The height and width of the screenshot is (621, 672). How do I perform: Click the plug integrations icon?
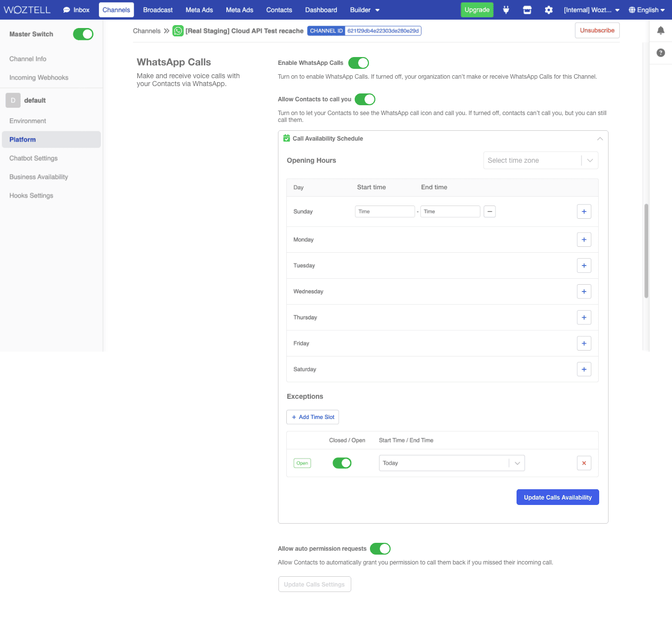(x=506, y=10)
